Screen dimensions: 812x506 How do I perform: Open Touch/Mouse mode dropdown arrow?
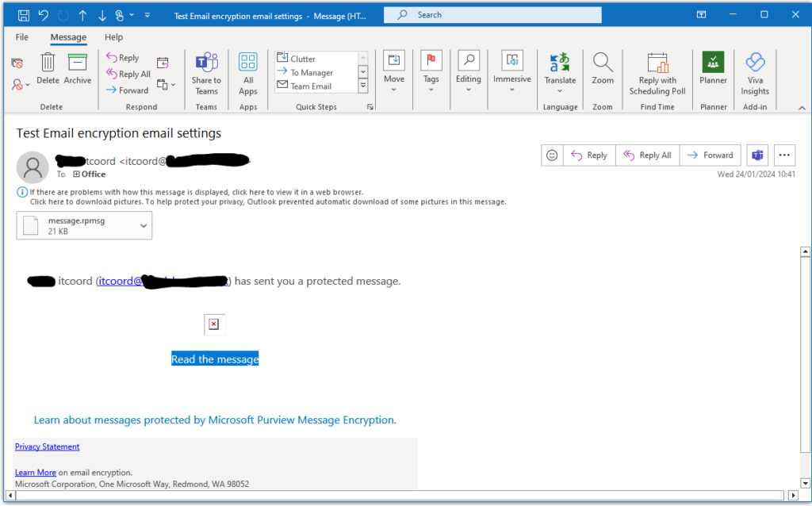pos(132,15)
